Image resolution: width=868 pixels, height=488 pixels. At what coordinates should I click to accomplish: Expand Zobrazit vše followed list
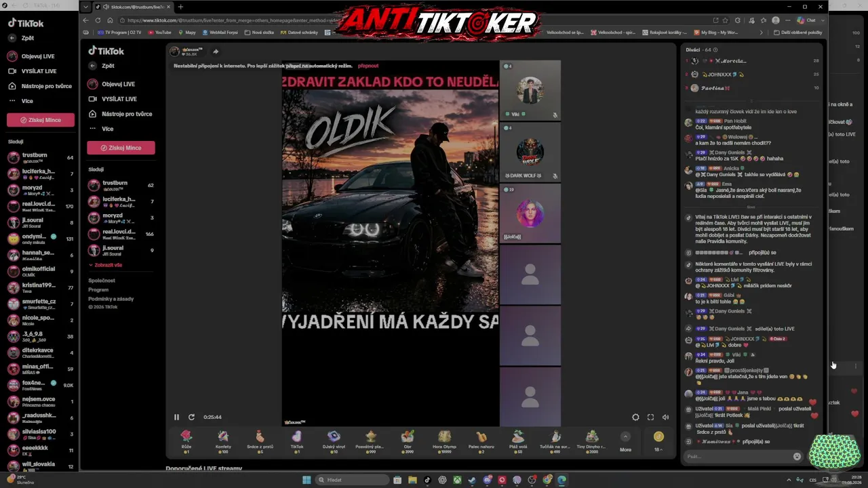tap(105, 265)
